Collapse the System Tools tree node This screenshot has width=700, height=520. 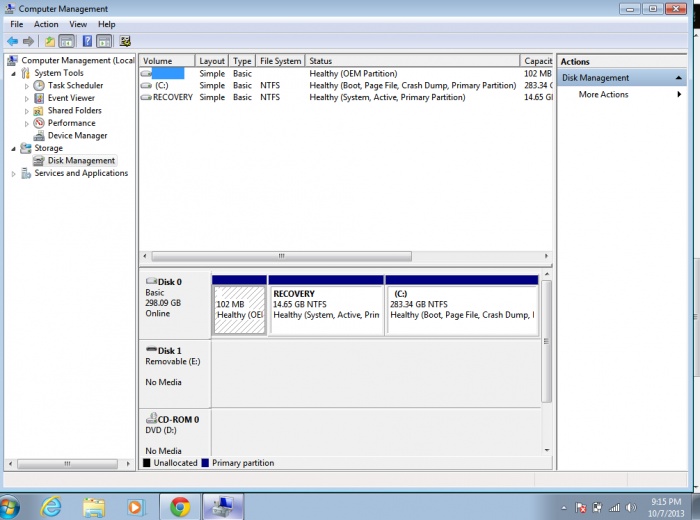coord(13,73)
